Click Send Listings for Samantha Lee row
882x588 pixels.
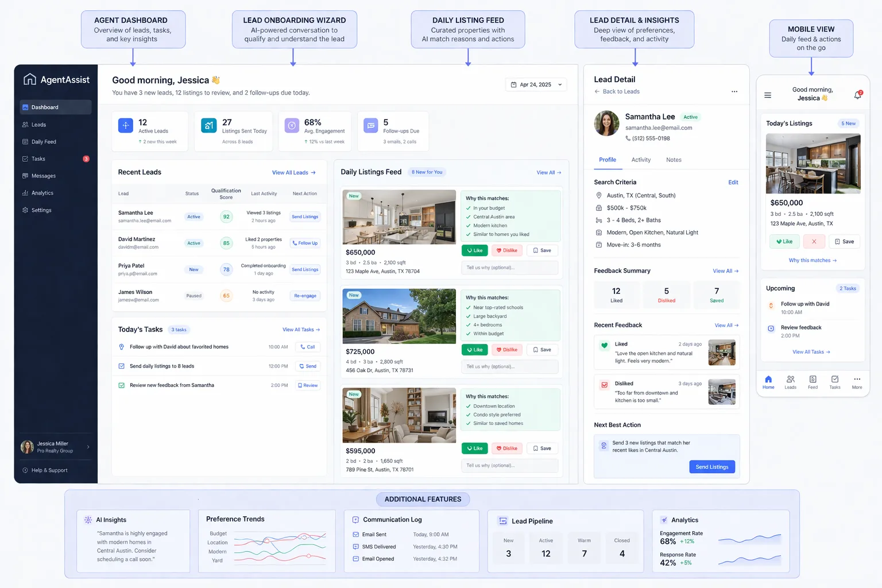click(305, 217)
